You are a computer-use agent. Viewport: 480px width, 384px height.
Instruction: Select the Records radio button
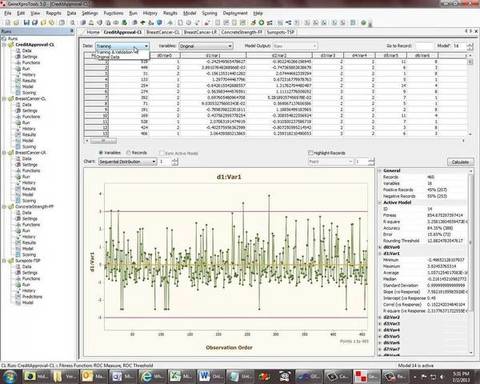[128, 153]
